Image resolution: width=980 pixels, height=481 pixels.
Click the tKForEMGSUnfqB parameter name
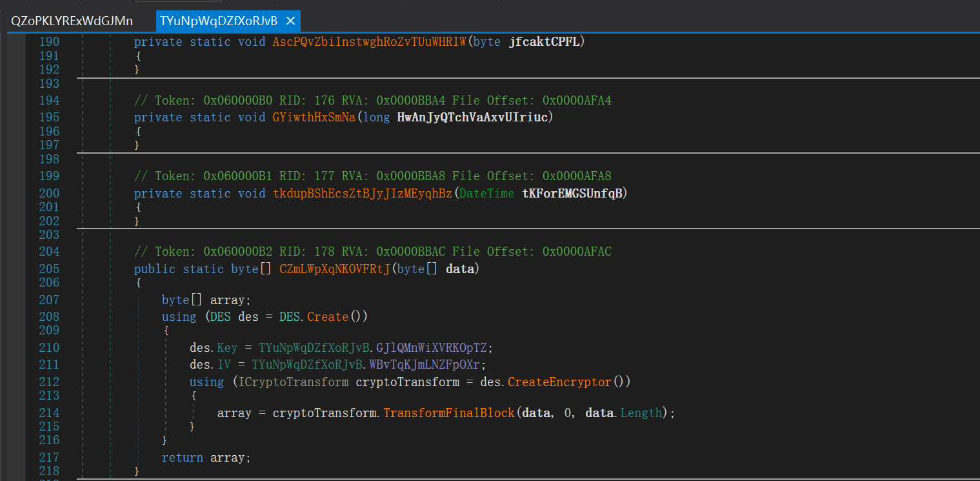point(572,194)
